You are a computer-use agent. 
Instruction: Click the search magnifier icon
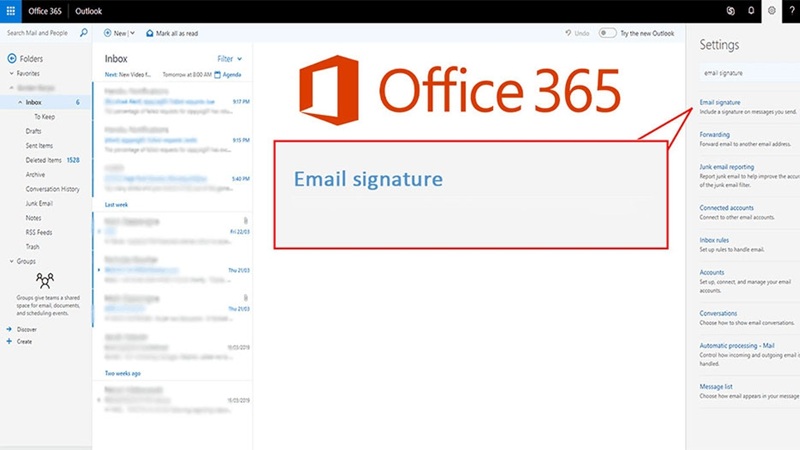84,33
